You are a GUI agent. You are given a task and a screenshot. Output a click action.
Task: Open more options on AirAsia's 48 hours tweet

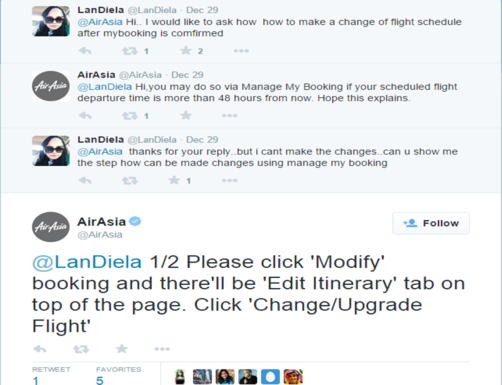[230, 116]
